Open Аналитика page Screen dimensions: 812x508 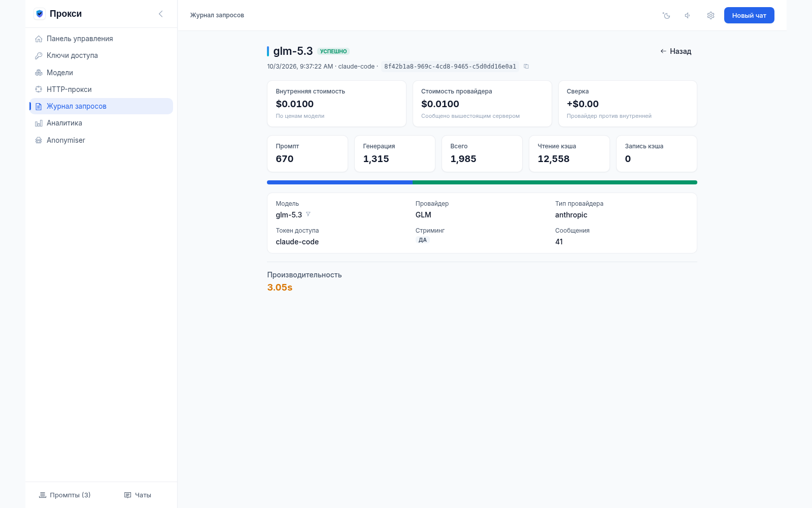(101, 123)
